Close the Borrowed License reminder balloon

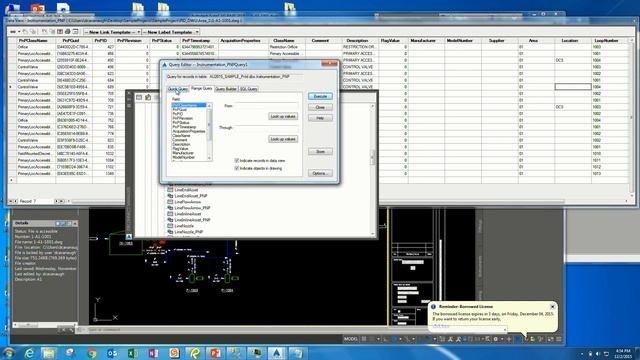[x=552, y=307]
